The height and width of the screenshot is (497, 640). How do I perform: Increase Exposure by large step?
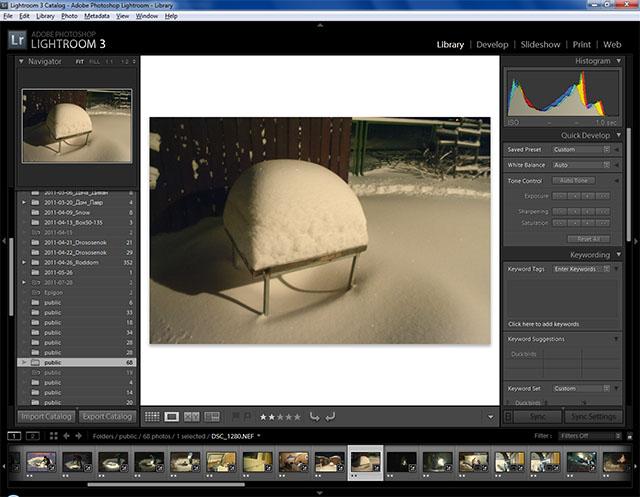click(x=602, y=196)
